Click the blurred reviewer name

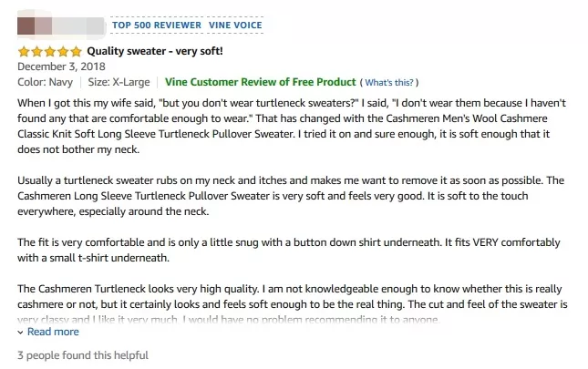click(x=77, y=26)
